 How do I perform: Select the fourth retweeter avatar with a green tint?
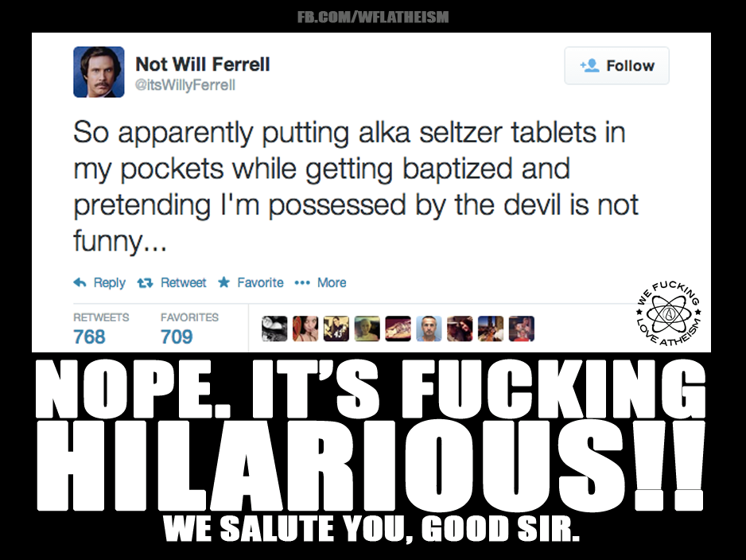pos(367,329)
